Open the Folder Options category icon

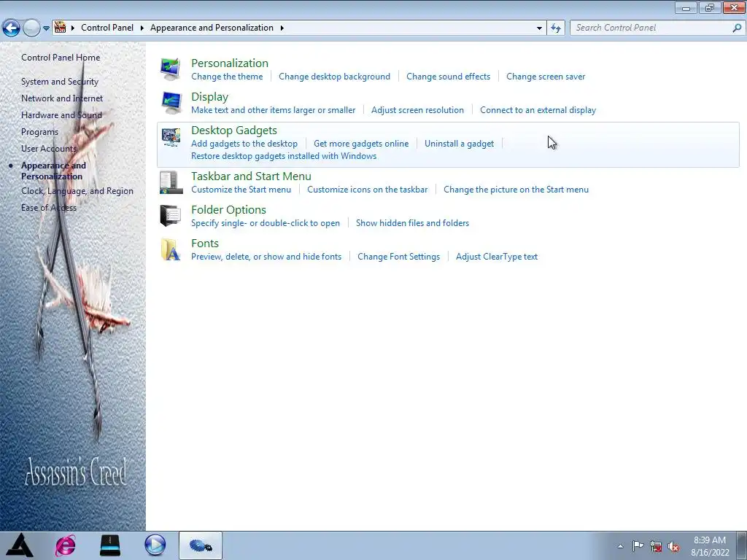click(x=171, y=216)
